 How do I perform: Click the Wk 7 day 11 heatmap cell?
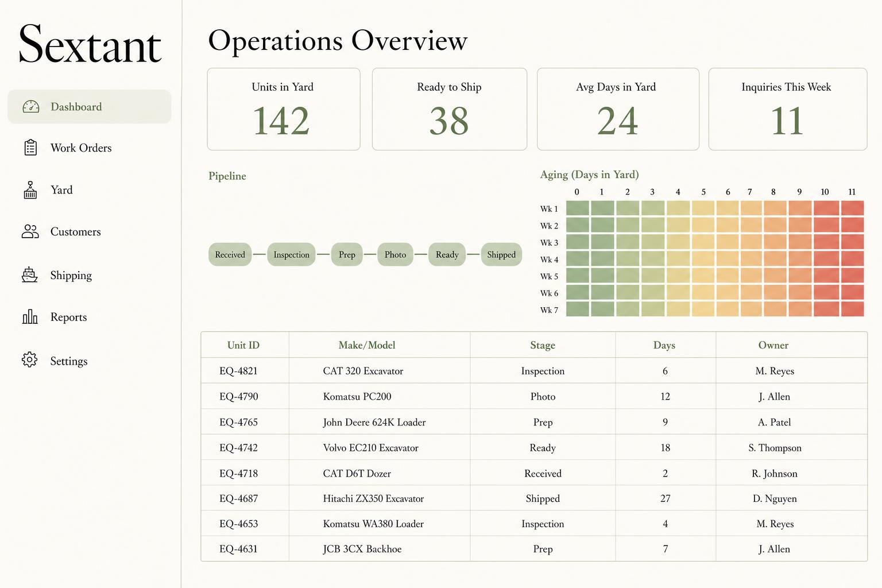pyautogui.click(x=852, y=309)
